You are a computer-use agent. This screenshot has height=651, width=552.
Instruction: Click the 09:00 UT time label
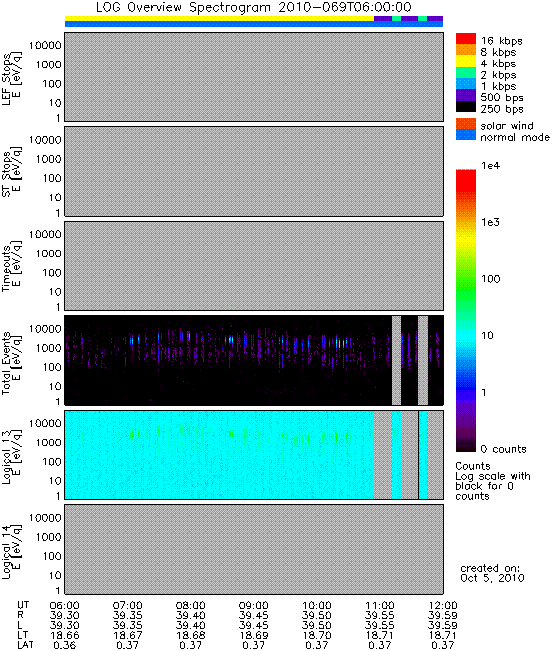tap(254, 606)
